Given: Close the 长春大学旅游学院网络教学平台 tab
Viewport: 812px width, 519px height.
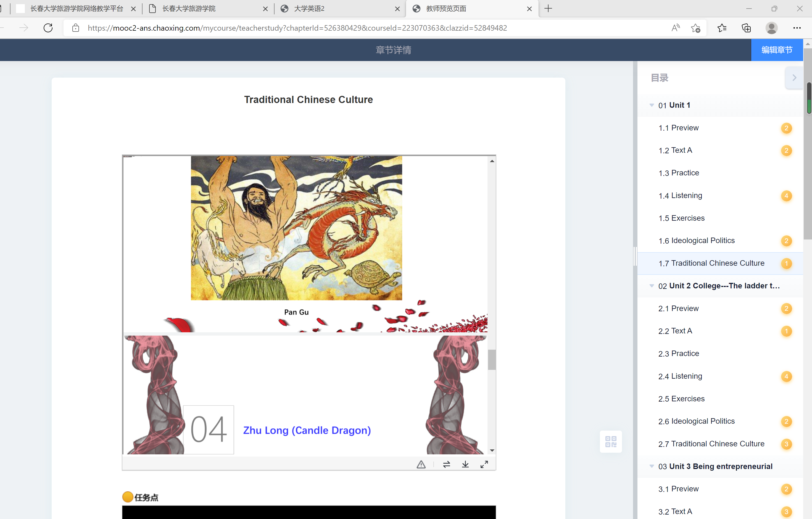Looking at the screenshot, I should [133, 9].
